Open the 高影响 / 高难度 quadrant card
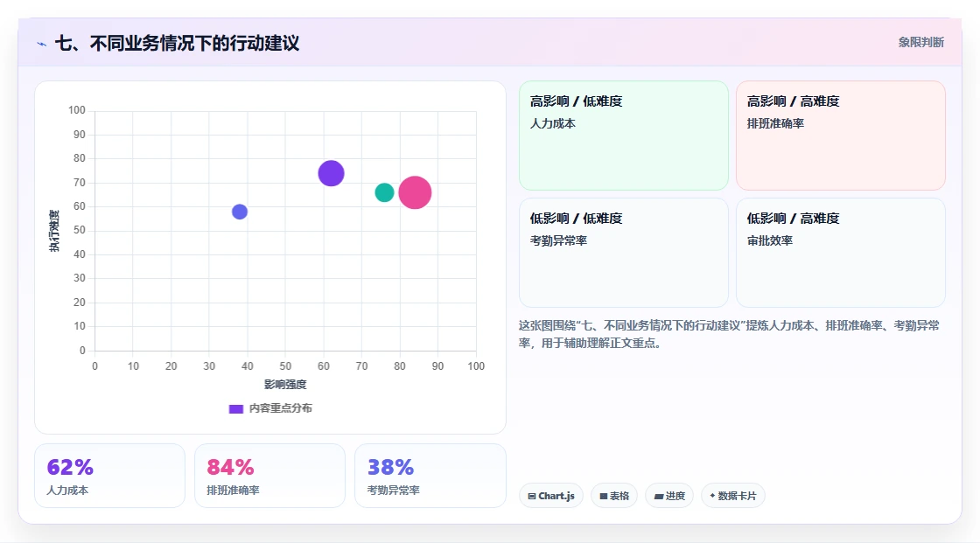The width and height of the screenshot is (980, 543). click(841, 136)
